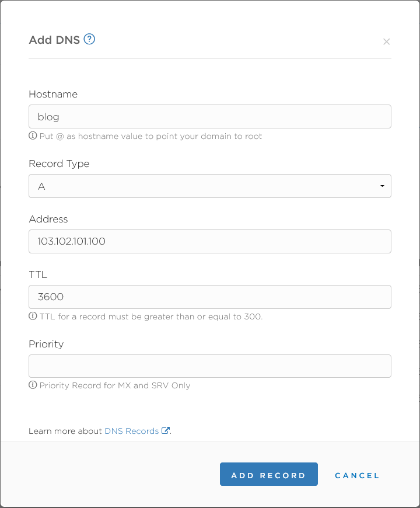Click the info icon next to the Priority hint
The width and height of the screenshot is (420, 508).
click(32, 385)
